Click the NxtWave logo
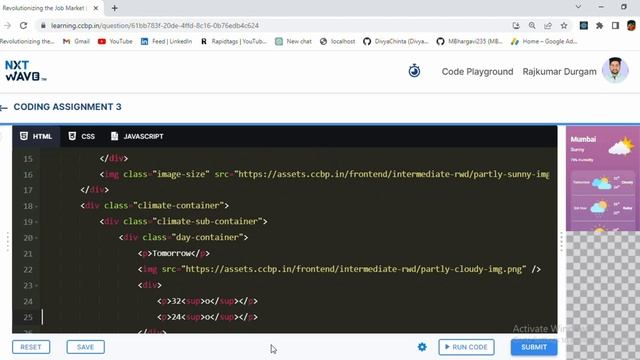 [x=25, y=71]
